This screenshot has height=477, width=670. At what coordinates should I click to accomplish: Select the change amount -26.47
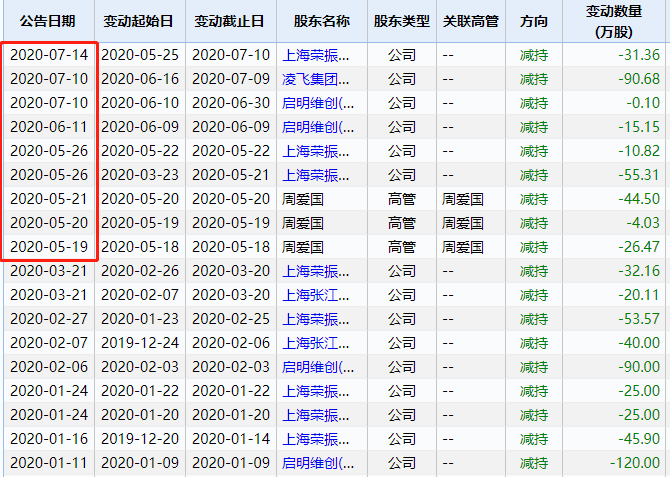(x=639, y=247)
